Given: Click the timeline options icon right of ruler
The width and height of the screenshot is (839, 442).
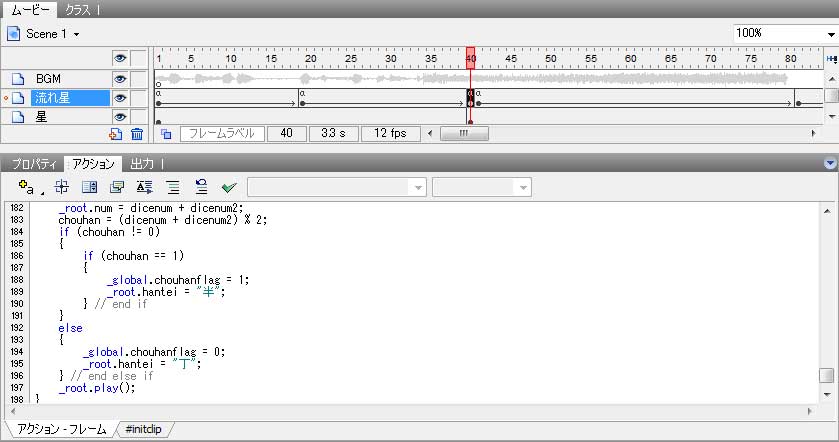Looking at the screenshot, I should click(x=831, y=59).
